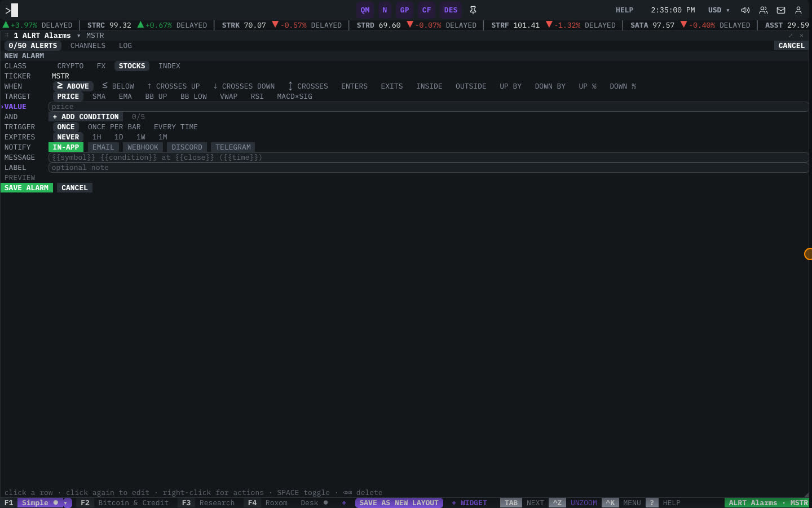The image size is (812, 508).
Task: Click the DES shortcut badge
Action: click(x=451, y=10)
